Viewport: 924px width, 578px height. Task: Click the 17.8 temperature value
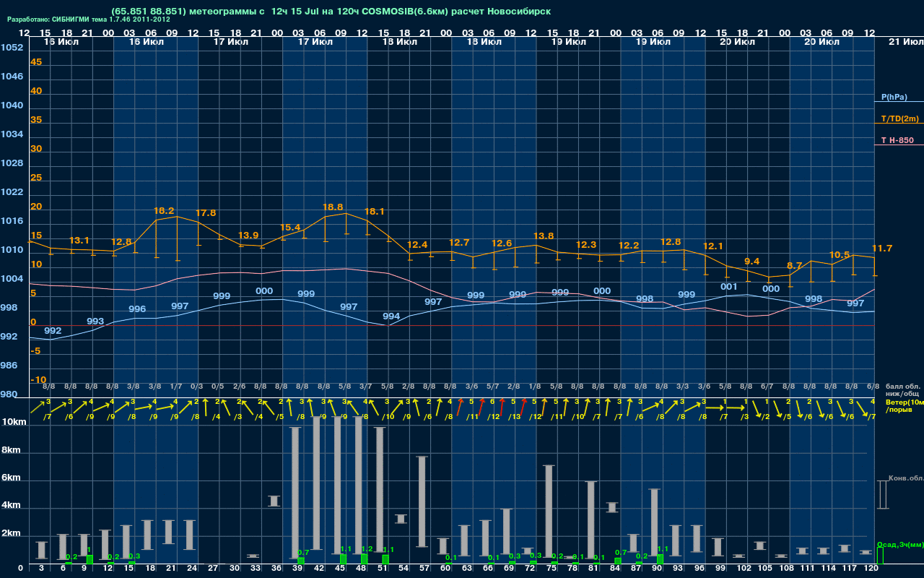click(x=206, y=213)
